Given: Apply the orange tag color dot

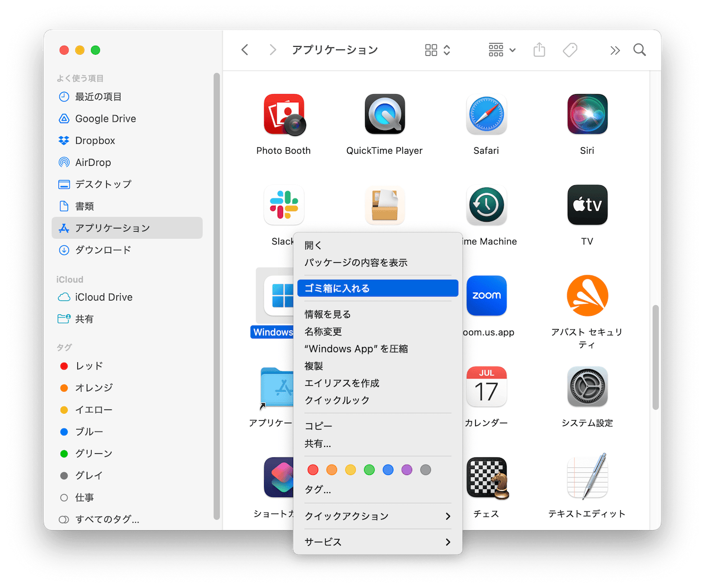Looking at the screenshot, I should pos(331,470).
